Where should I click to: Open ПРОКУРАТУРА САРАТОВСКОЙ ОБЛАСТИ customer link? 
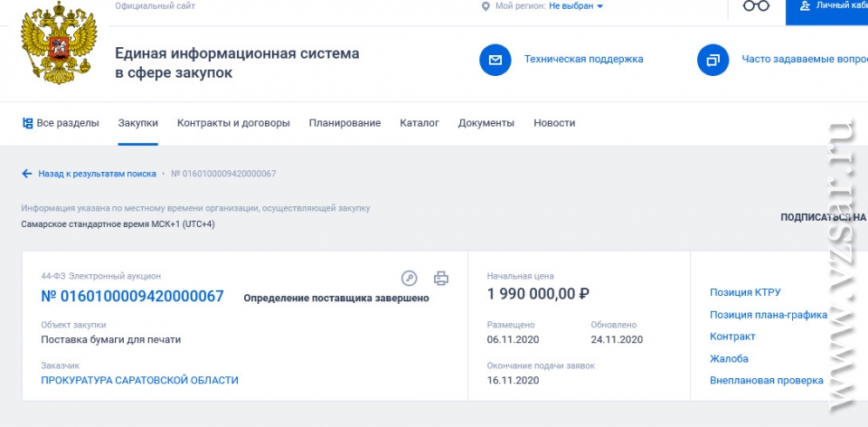click(139, 381)
